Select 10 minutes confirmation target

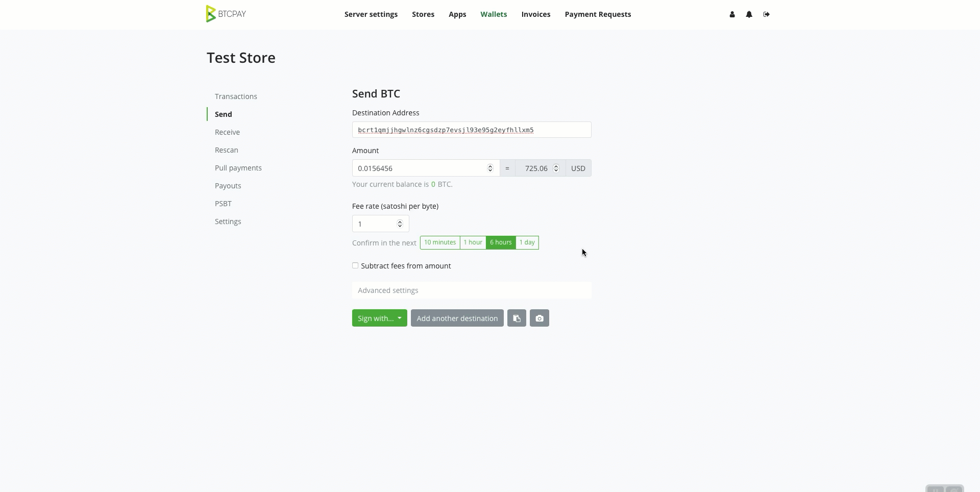point(440,242)
